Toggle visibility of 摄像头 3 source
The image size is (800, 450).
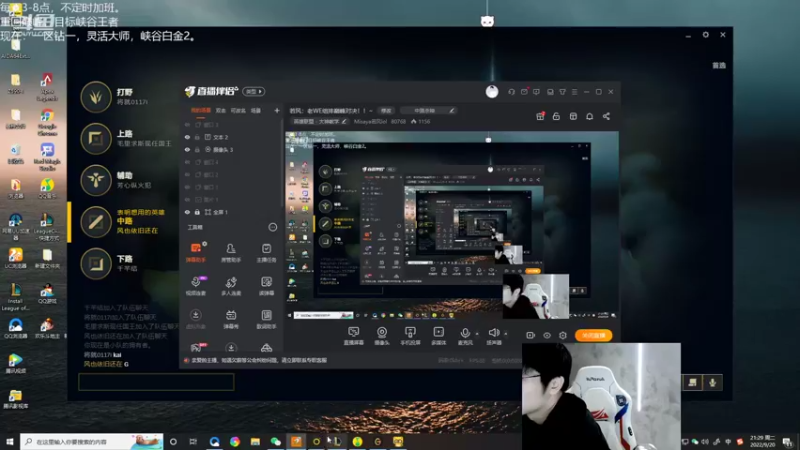187,150
